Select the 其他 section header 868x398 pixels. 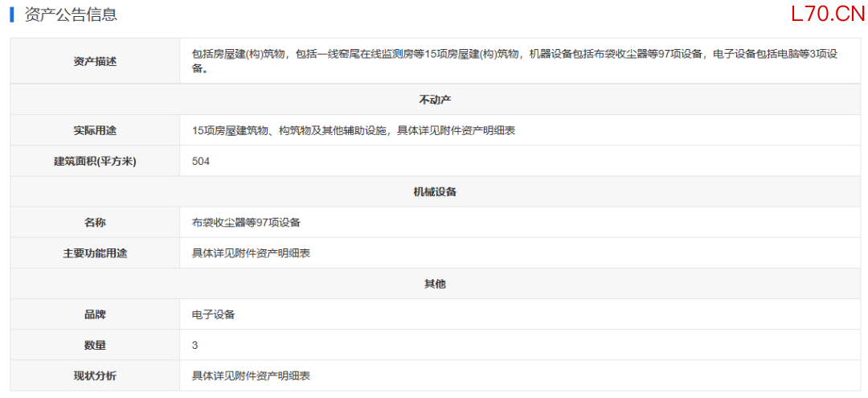pos(435,284)
